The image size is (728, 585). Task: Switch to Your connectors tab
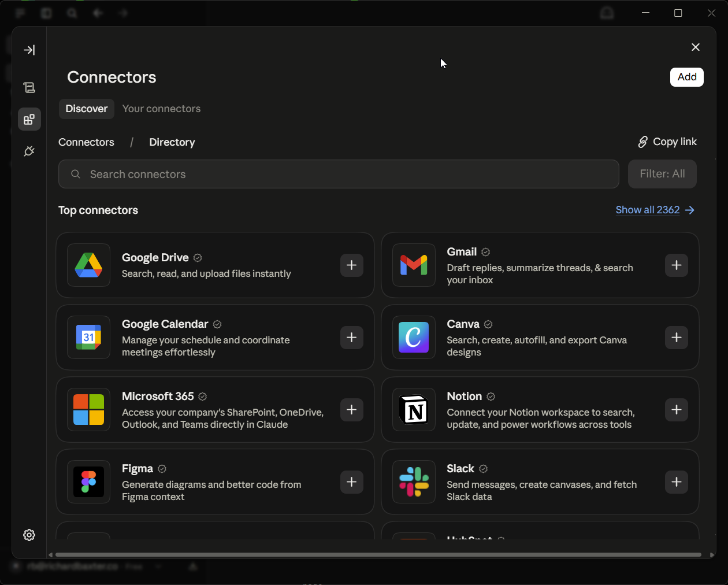tap(162, 109)
